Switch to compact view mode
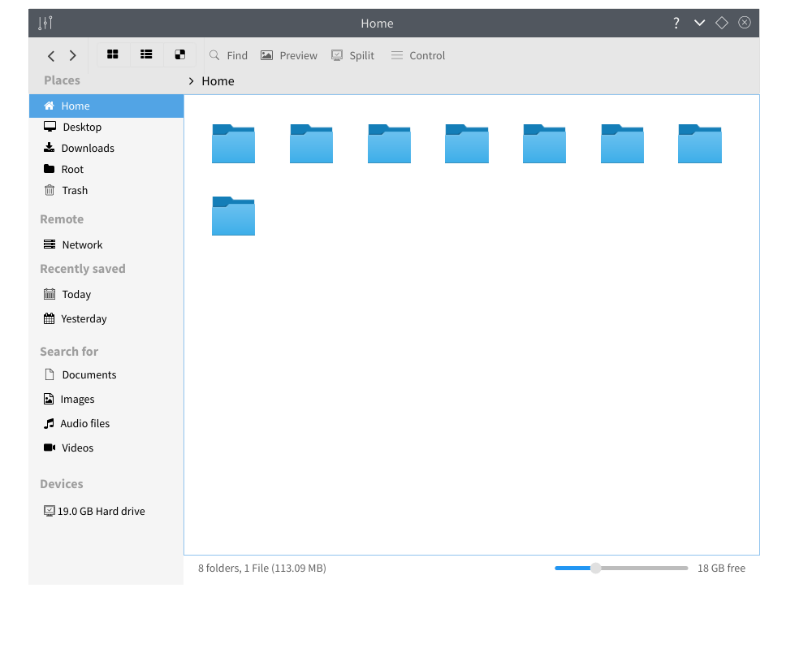 [179, 54]
